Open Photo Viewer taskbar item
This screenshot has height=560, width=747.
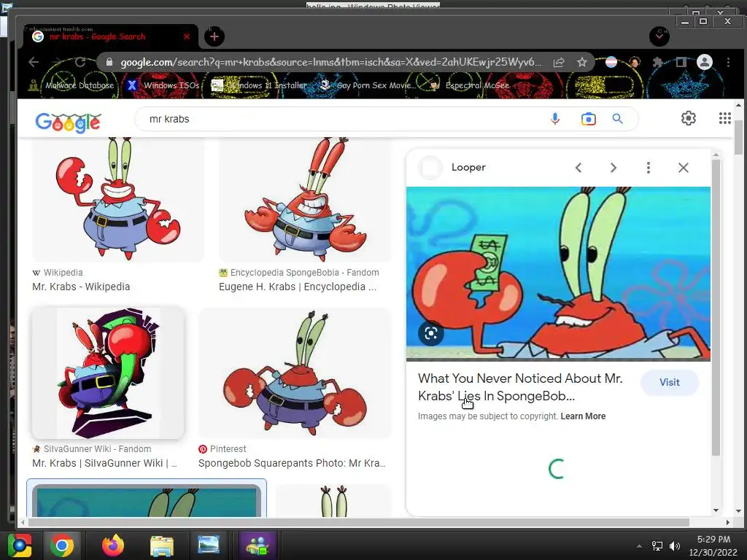point(208,545)
